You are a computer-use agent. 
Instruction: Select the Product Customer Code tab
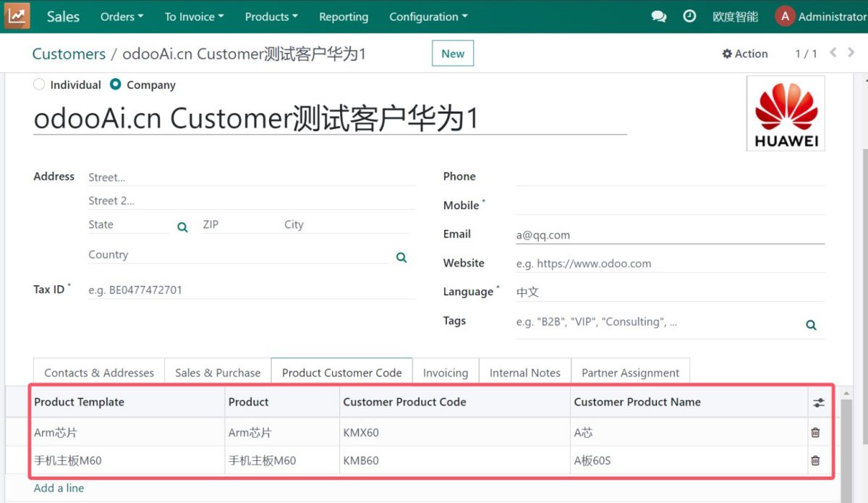[342, 373]
